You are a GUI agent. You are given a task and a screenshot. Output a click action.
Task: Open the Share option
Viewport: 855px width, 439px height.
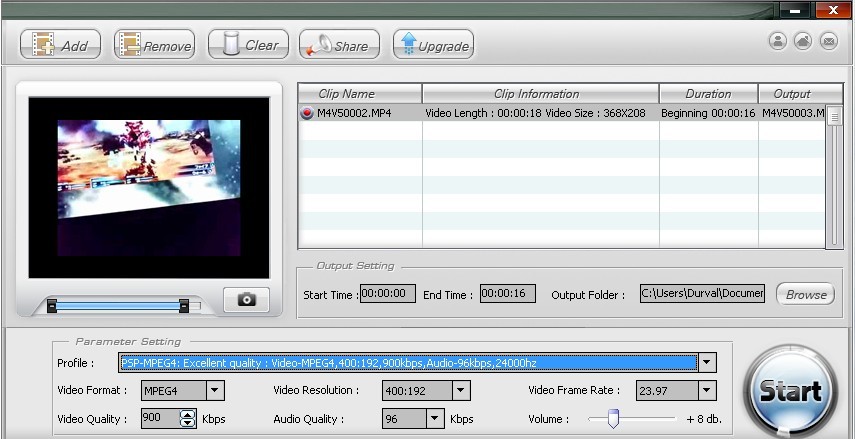(339, 45)
